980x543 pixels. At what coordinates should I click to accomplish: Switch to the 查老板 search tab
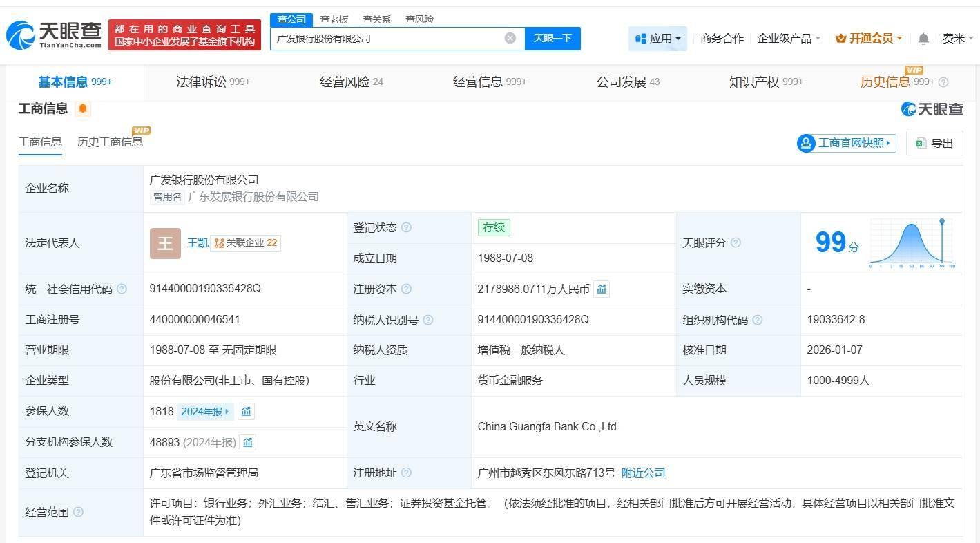tap(334, 19)
